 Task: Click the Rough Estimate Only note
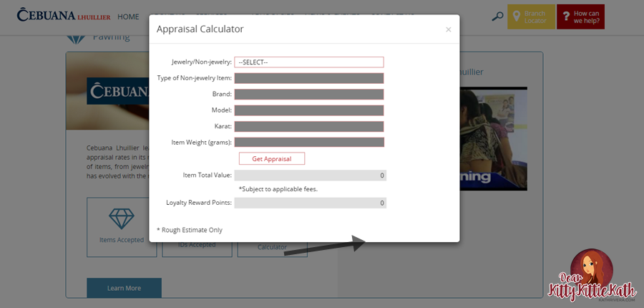[x=190, y=230]
